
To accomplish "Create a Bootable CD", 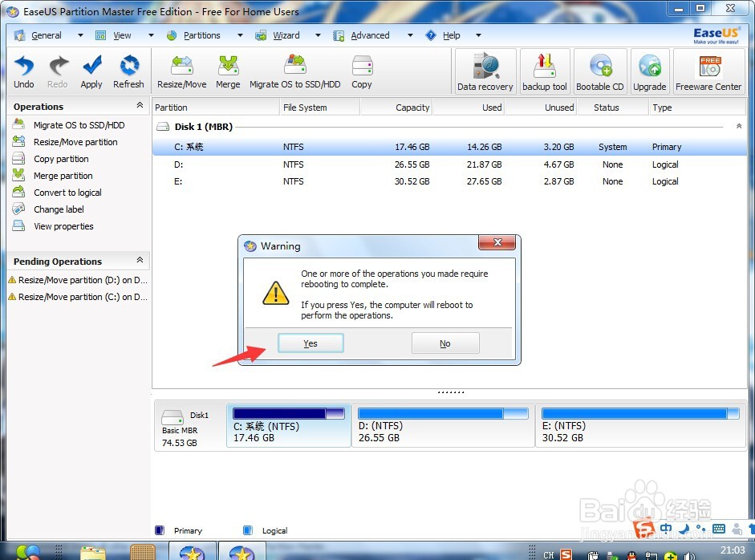I will 600,71.
